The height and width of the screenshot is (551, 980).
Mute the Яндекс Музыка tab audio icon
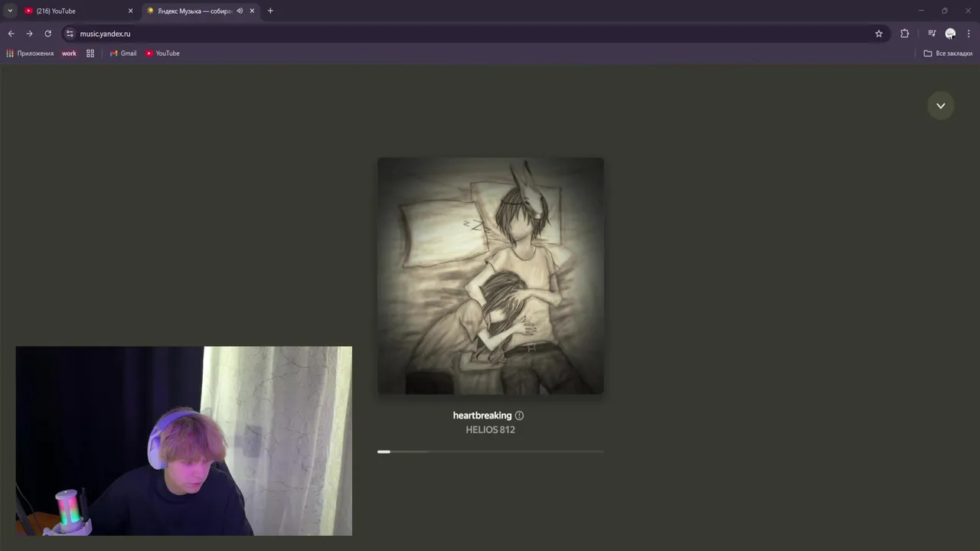[x=240, y=11]
